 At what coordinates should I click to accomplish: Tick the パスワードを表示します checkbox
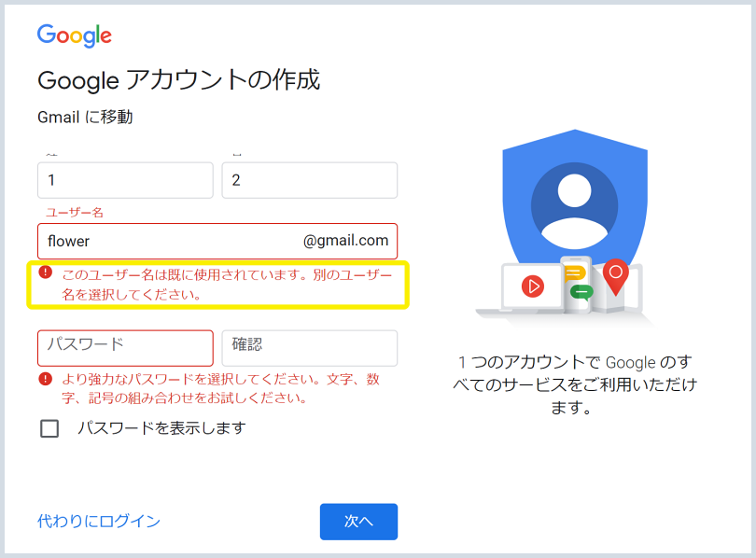point(49,428)
